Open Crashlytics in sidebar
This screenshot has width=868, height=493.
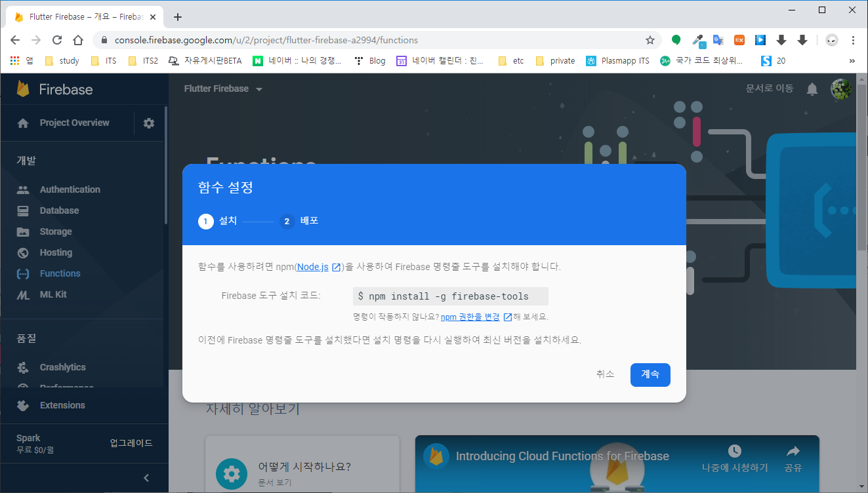62,367
